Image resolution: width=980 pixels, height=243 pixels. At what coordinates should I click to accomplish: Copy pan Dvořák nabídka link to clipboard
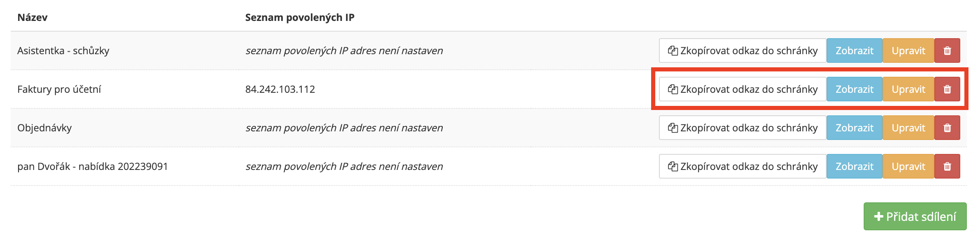pos(742,166)
